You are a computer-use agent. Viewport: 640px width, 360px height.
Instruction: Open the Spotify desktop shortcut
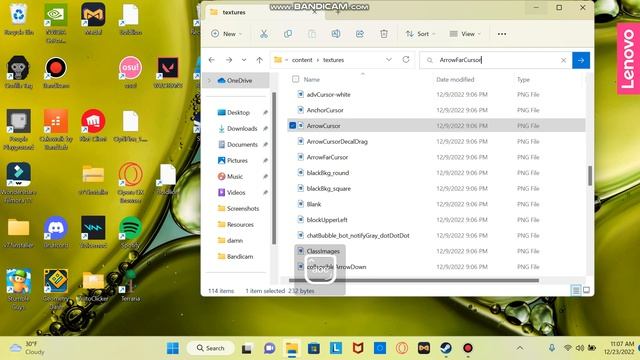pyautogui.click(x=131, y=232)
